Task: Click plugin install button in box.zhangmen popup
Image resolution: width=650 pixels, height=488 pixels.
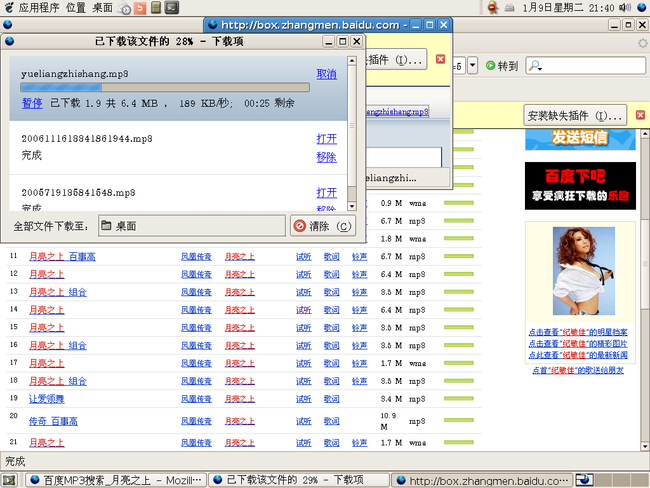Action: (395, 60)
